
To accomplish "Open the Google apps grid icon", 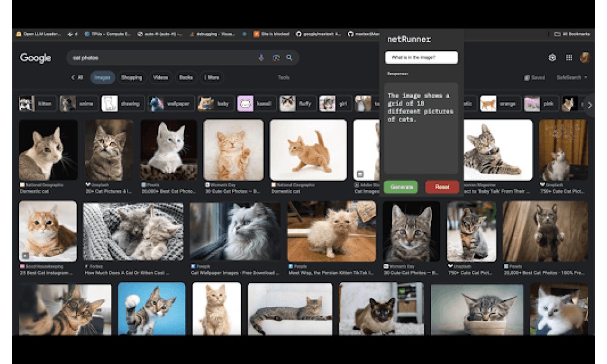I will click(569, 58).
